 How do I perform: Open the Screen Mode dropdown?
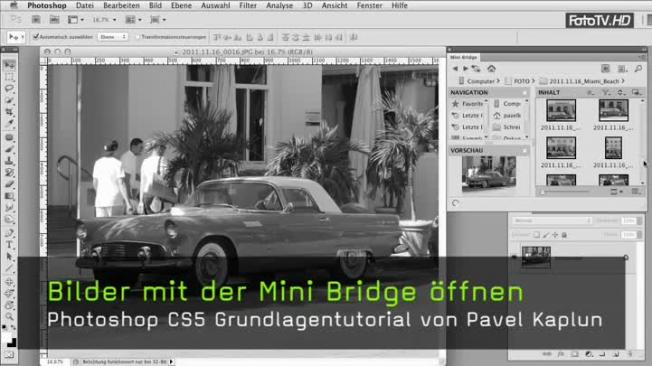(158, 20)
